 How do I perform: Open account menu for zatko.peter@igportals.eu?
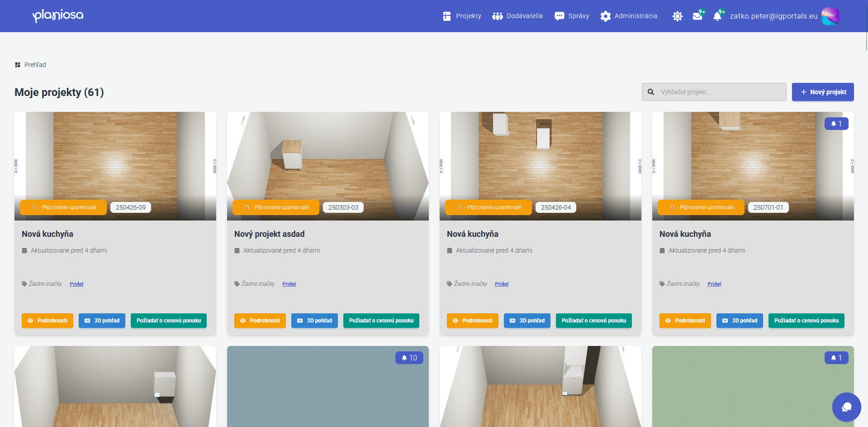coord(773,16)
